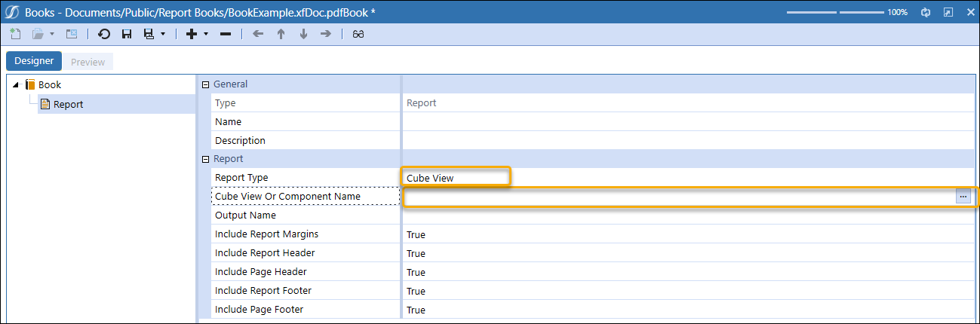Viewport: 980px width, 324px height.
Task: Open the plus Add Item dropdown arrow
Action: (206, 34)
